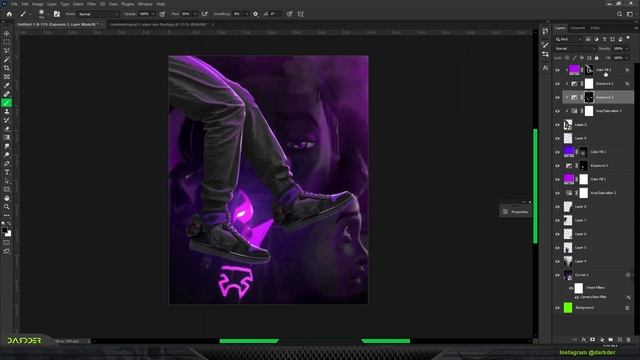640x360 pixels.
Task: Select the Layer 8 row
Action: tap(597, 207)
